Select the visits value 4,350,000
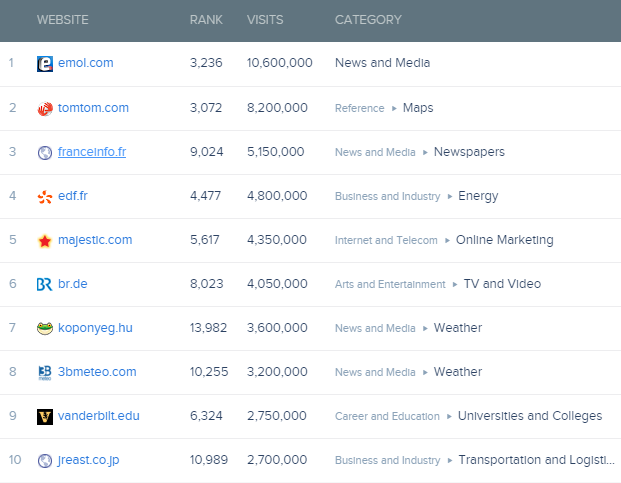 [277, 240]
